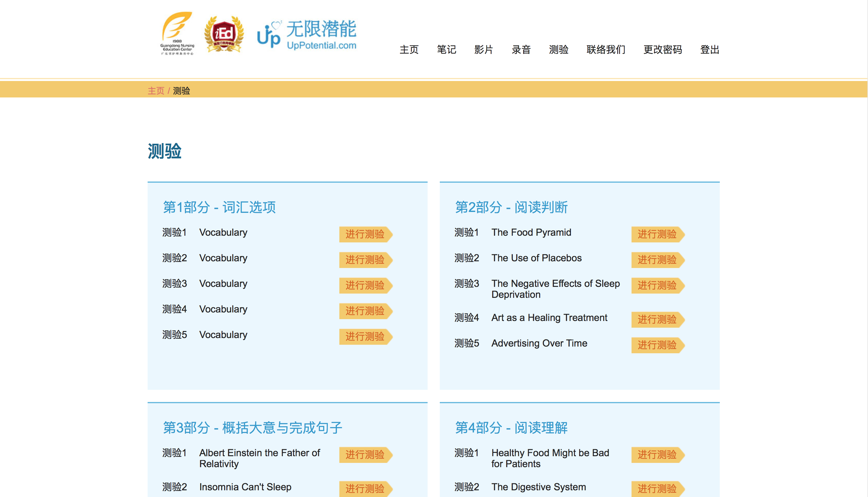The width and height of the screenshot is (868, 497).
Task: Open 联络我们 contact page
Action: pyautogui.click(x=605, y=50)
